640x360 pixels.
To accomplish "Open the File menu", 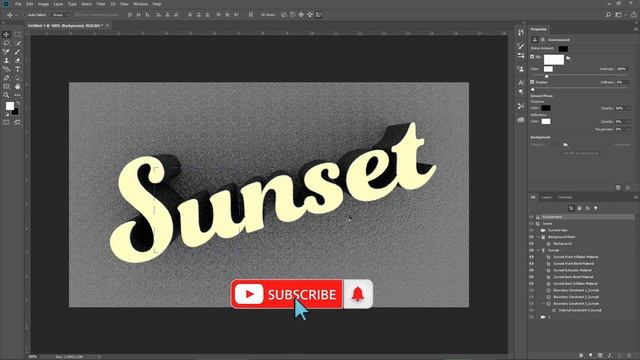I will click(18, 4).
